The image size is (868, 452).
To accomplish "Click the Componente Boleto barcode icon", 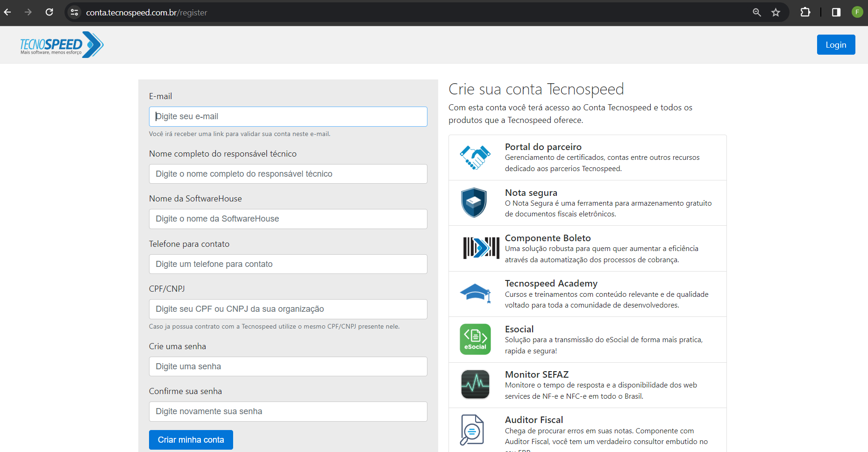I will tap(481, 248).
